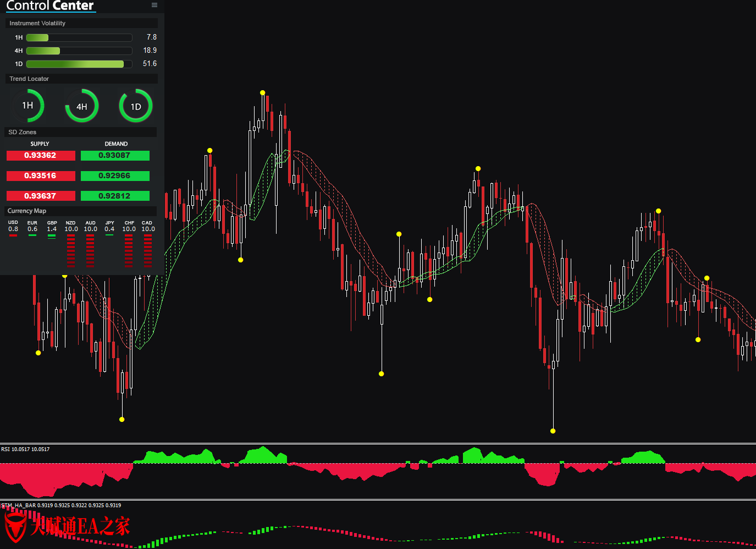Click the 1H trend locator gauge
Screen dimensions: 756x549
pyautogui.click(x=27, y=106)
